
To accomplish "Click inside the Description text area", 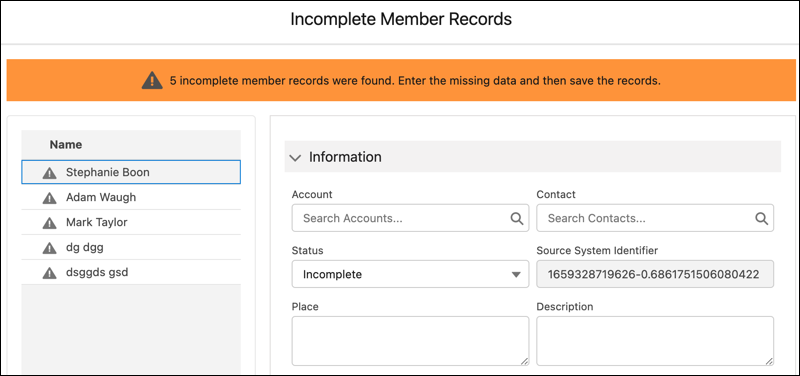I will point(655,341).
